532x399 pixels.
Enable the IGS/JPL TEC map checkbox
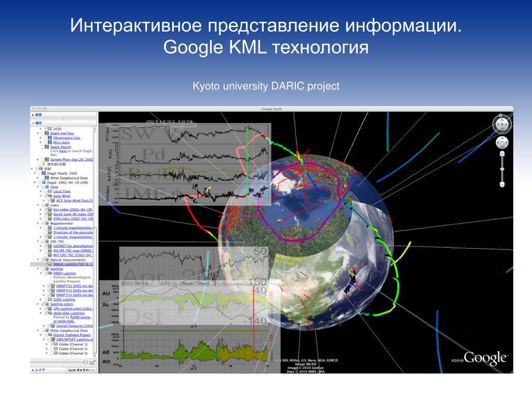tap(46, 250)
